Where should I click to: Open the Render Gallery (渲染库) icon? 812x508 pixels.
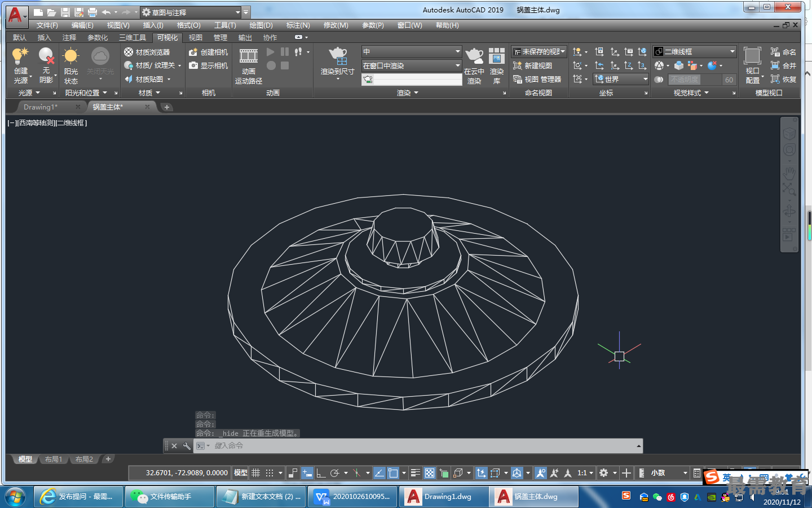point(497,56)
